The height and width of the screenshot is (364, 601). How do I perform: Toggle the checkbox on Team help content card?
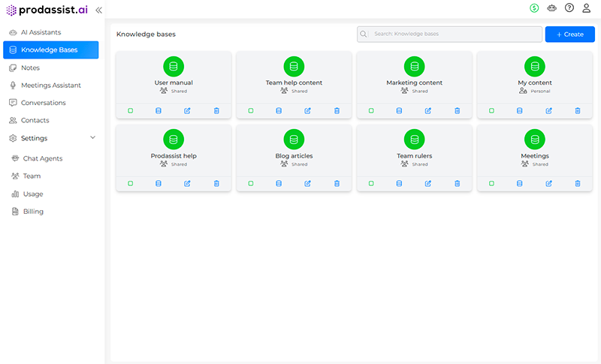coord(251,110)
